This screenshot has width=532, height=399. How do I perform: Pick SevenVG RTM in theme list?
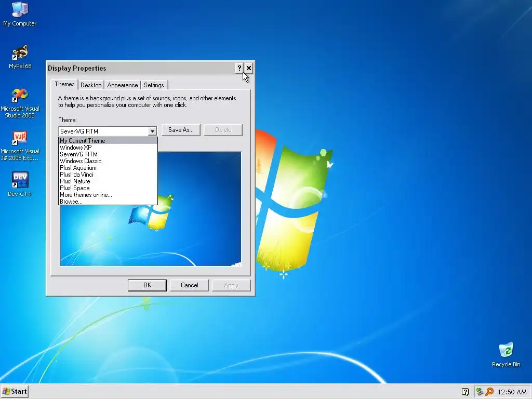click(x=108, y=154)
